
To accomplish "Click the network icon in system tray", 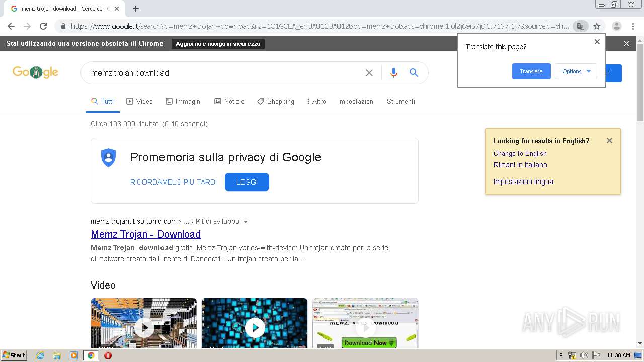I will click(x=572, y=355).
